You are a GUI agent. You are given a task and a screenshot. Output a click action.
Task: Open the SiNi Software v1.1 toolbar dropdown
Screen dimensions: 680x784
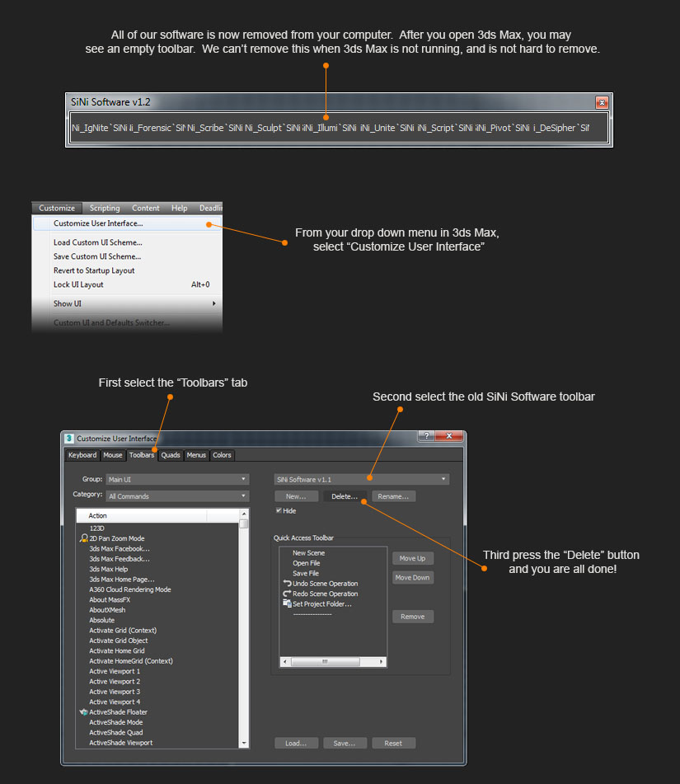362,480
